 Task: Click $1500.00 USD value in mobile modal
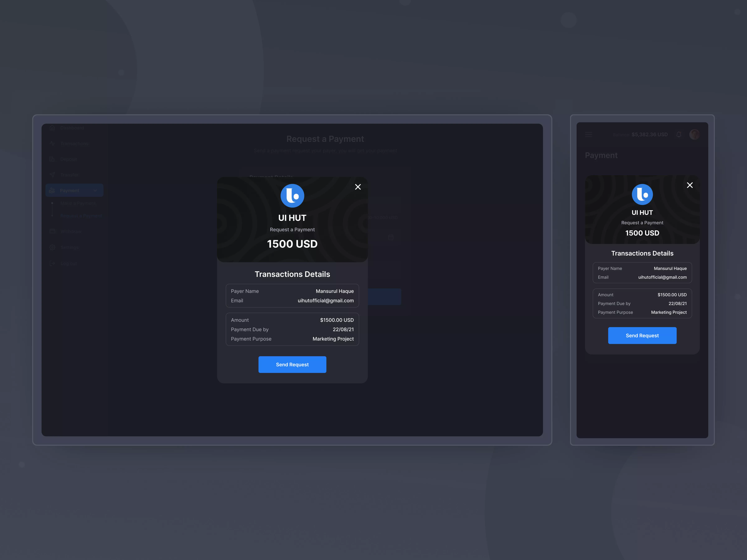pos(672,295)
